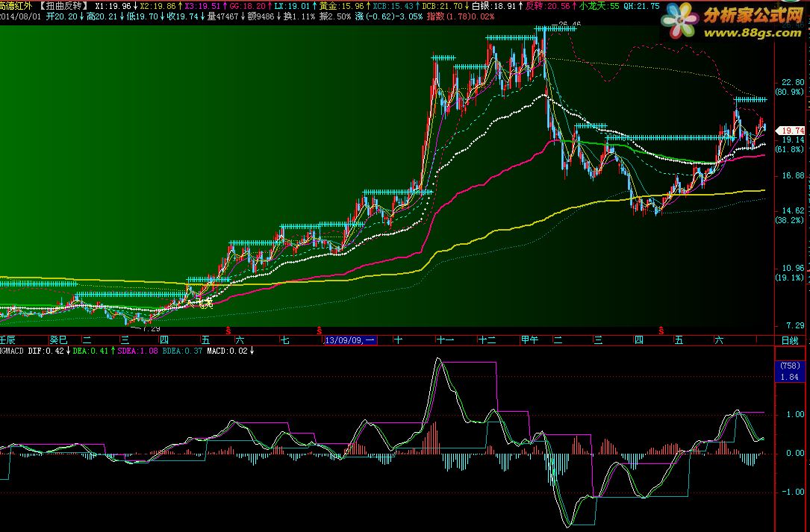
Task: Click the 十一 month label on time axis
Action: (445, 339)
